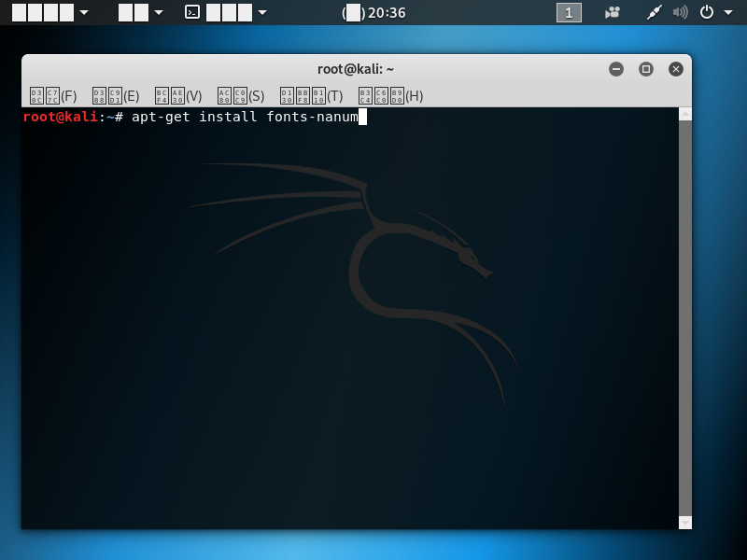Open the terminal Edit menu (E)
This screenshot has height=560, width=747.
116,96
